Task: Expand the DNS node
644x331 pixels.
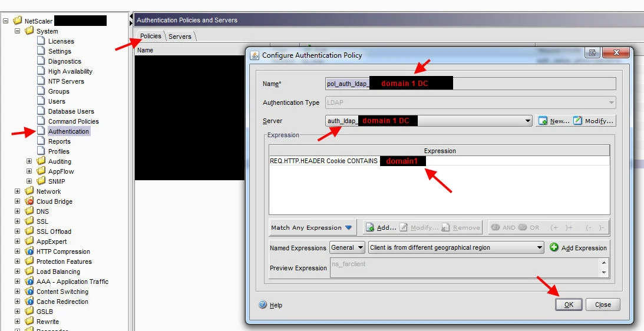Action: click(x=17, y=211)
